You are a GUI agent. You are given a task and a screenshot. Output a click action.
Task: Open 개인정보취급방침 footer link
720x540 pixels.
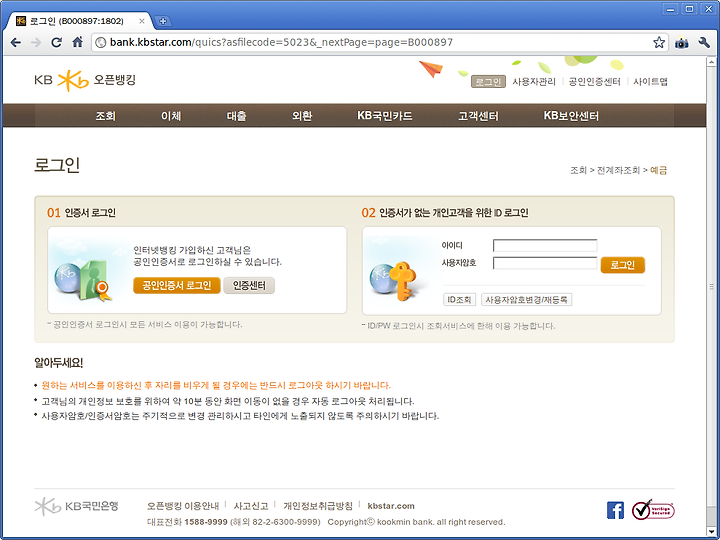[x=318, y=506]
